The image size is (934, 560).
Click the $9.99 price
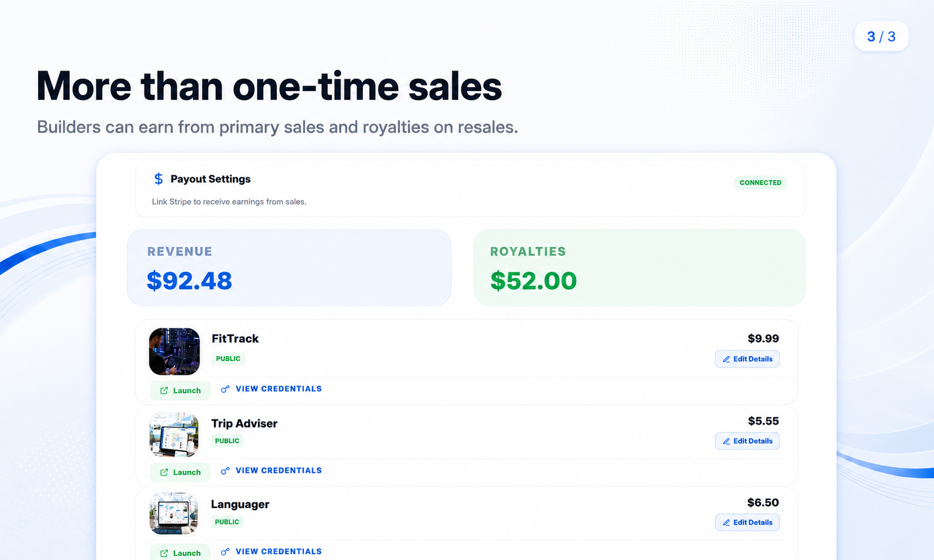pos(763,339)
